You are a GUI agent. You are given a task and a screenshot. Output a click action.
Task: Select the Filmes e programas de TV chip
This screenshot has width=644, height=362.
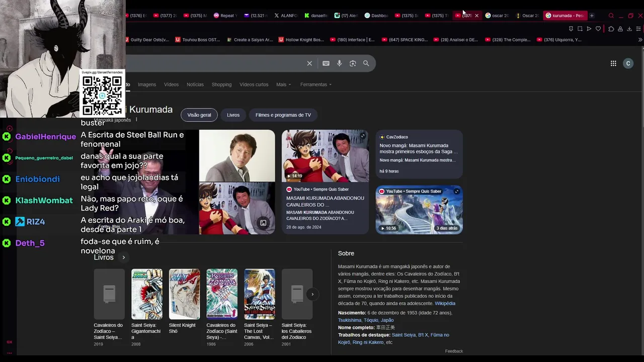coord(283,115)
